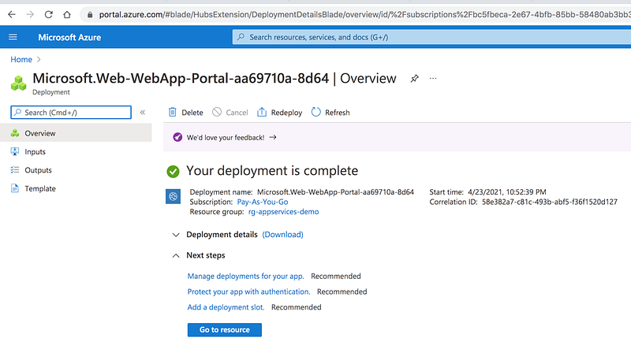The height and width of the screenshot is (364, 631).
Task: Click the Go to resource button
Action: tap(225, 330)
